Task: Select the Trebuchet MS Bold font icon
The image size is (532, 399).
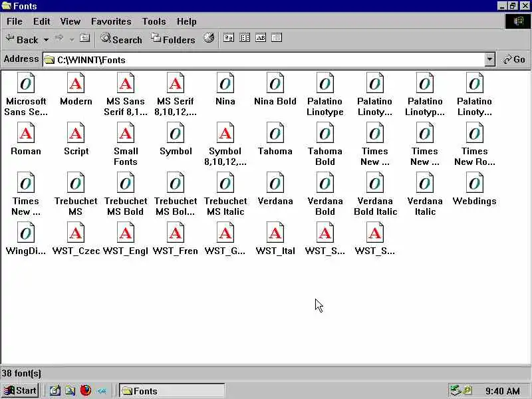Action: pos(126,182)
